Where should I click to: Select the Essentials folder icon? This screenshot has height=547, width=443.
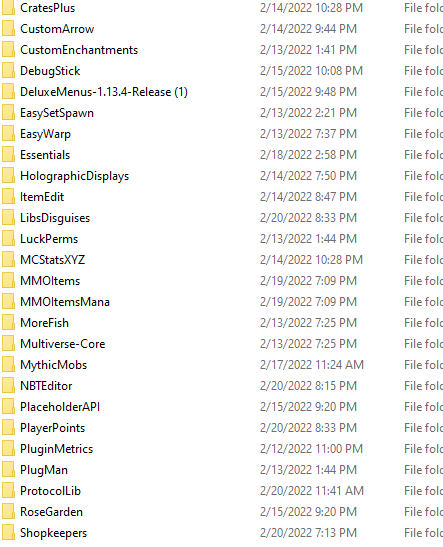point(8,155)
